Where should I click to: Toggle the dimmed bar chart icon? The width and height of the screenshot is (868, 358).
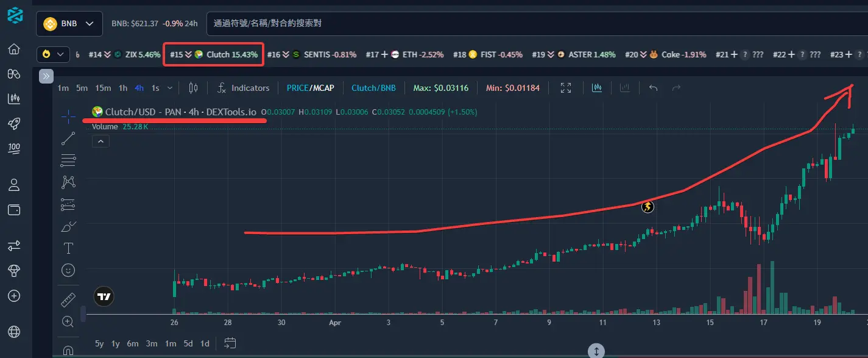pyautogui.click(x=624, y=88)
